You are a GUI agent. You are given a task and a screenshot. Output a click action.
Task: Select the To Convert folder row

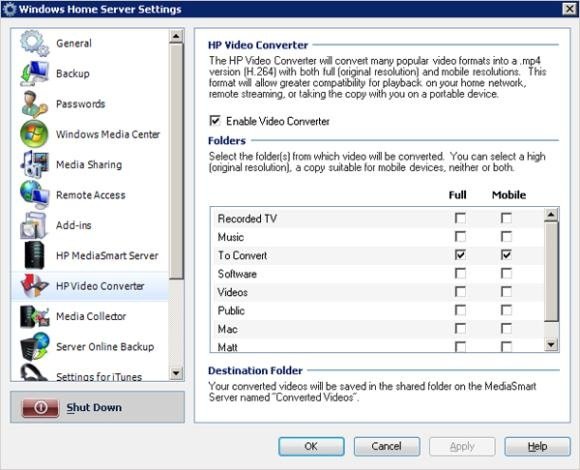point(379,255)
